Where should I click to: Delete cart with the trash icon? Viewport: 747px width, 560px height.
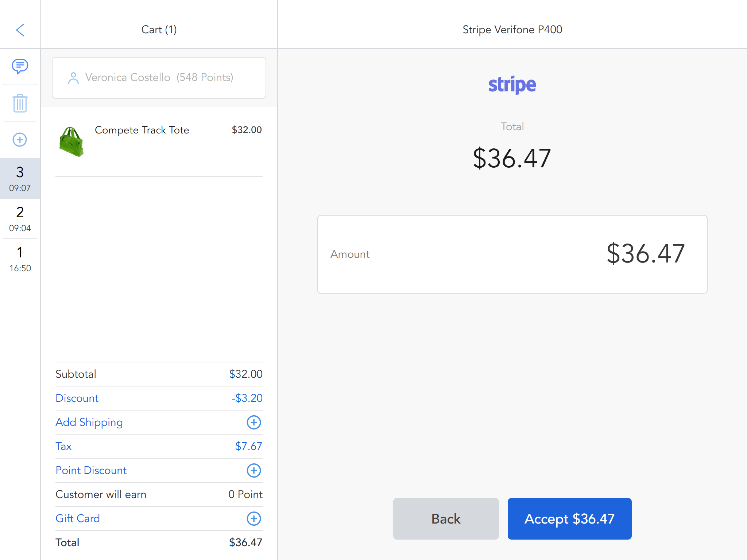(20, 103)
